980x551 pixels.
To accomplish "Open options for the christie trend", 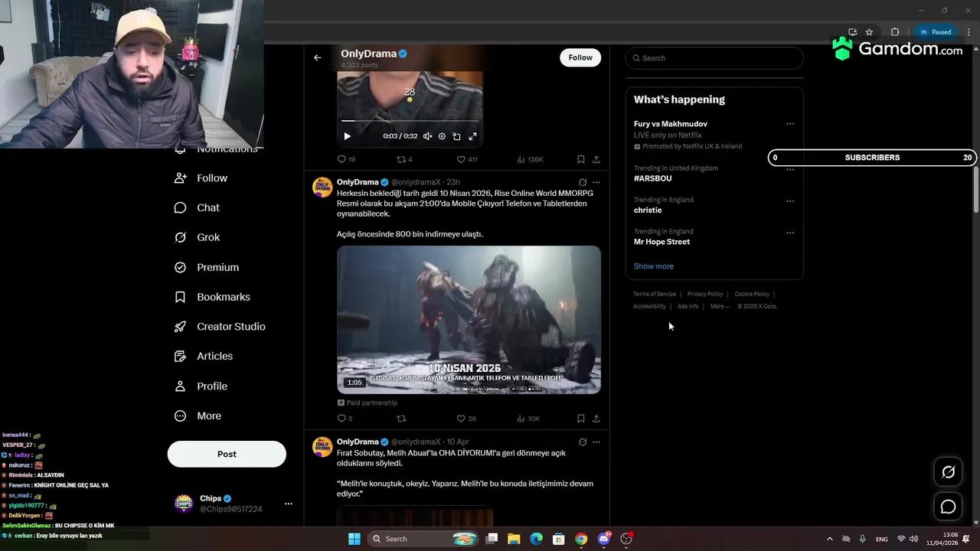I will click(790, 201).
